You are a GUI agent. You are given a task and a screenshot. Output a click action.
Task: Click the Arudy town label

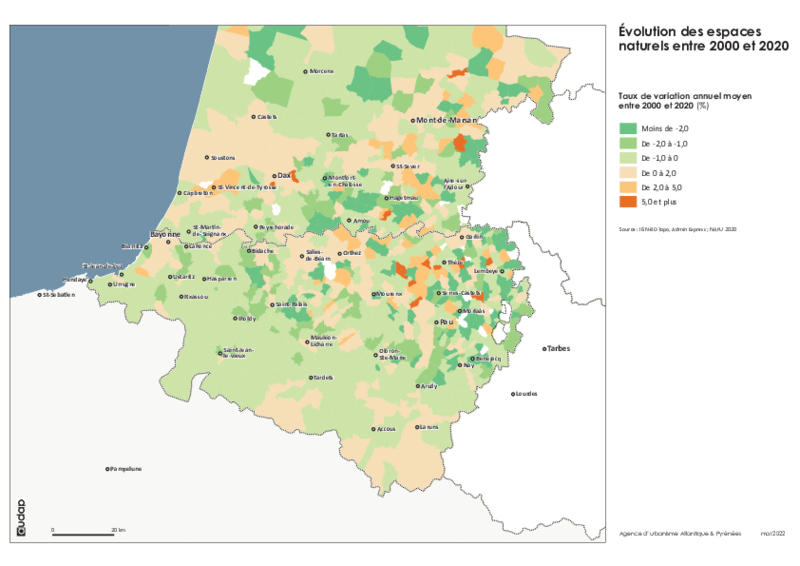(429, 386)
